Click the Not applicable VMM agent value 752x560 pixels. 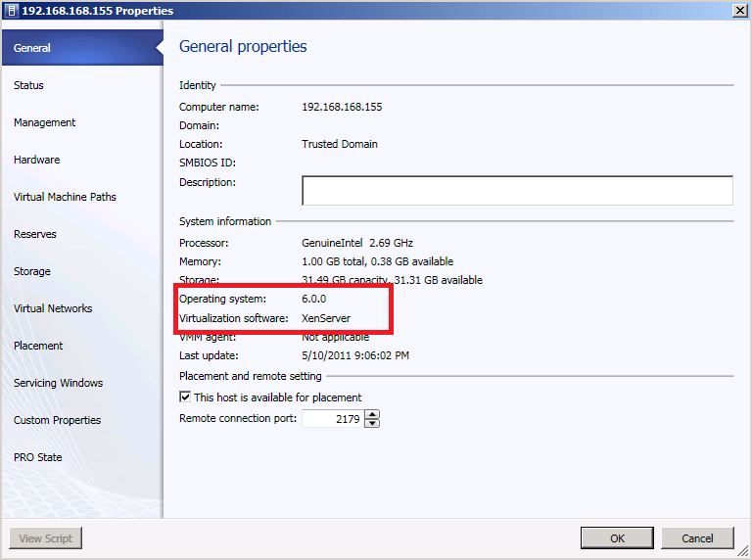click(x=335, y=337)
